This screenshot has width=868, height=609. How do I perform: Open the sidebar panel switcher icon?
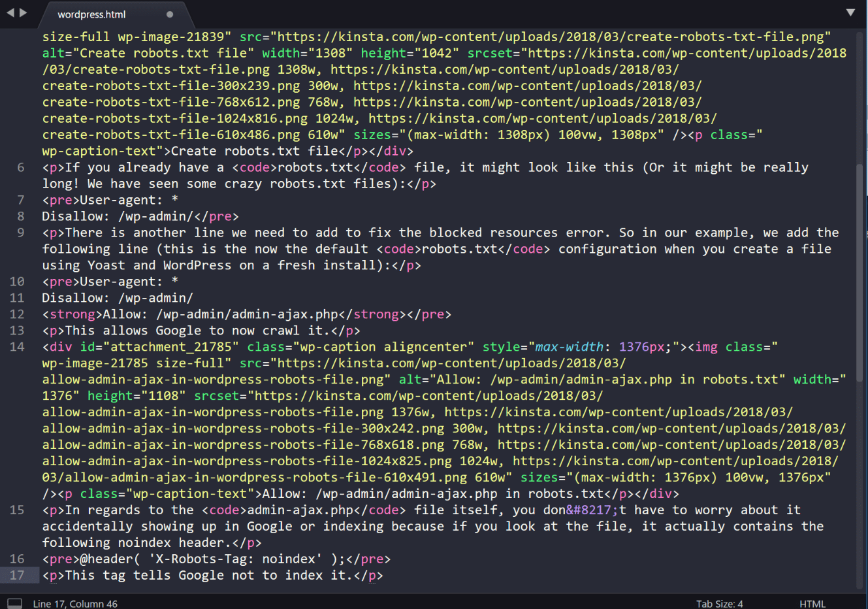tap(14, 602)
